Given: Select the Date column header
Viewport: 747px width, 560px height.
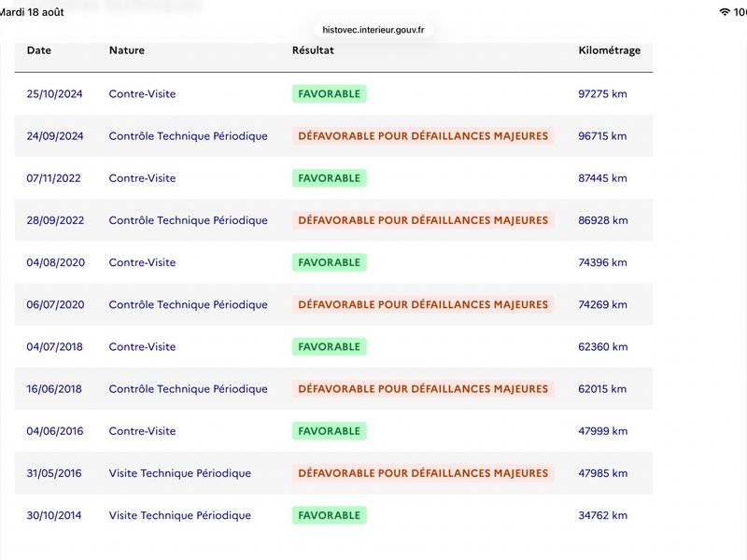Looking at the screenshot, I should click(38, 50).
